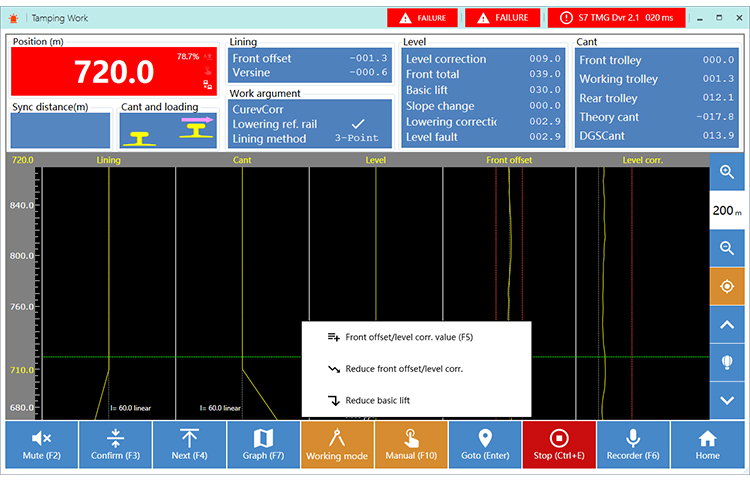Screen dimensions: 750x480
Task: Click the Level corr. chart column header
Action: [642, 160]
